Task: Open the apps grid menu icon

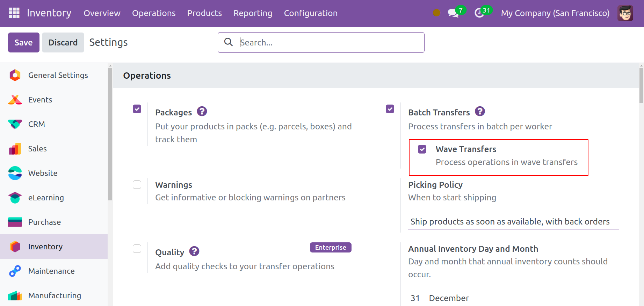Action: (14, 13)
